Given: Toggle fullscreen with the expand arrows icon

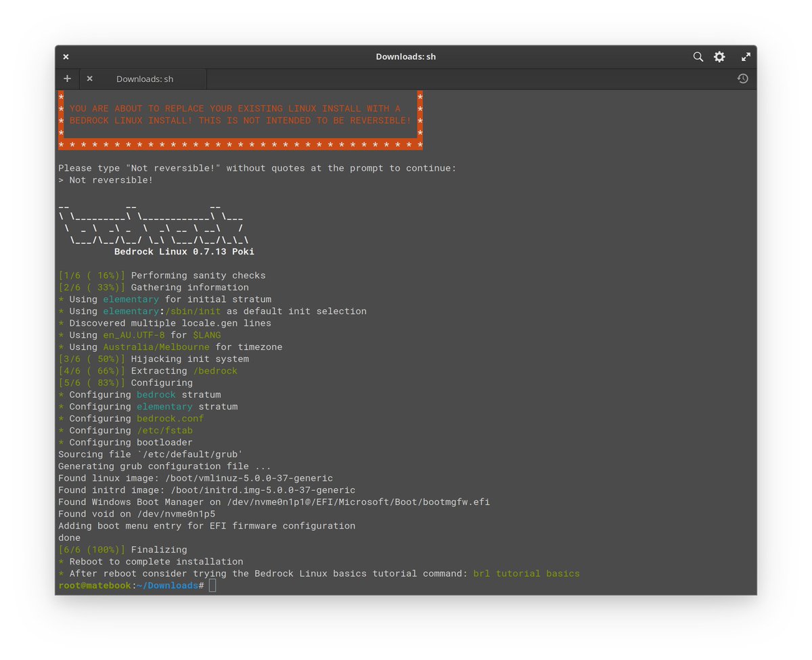Looking at the screenshot, I should (x=746, y=57).
